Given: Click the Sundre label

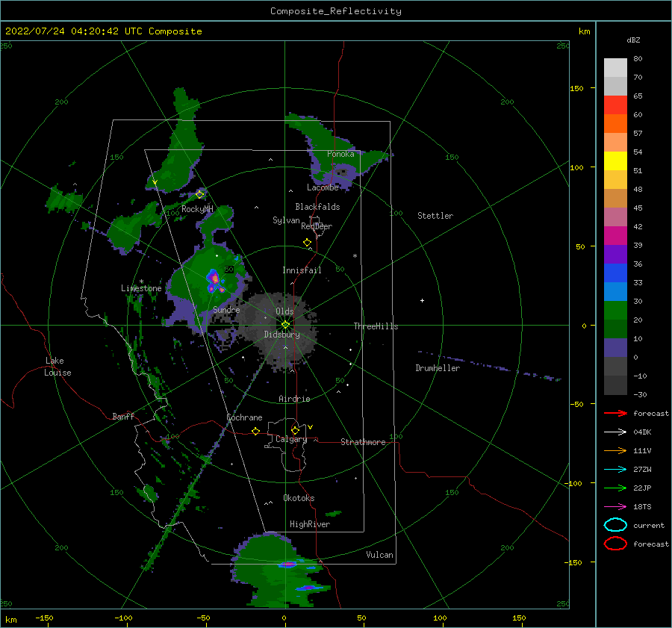Looking at the screenshot, I should pyautogui.click(x=226, y=309).
